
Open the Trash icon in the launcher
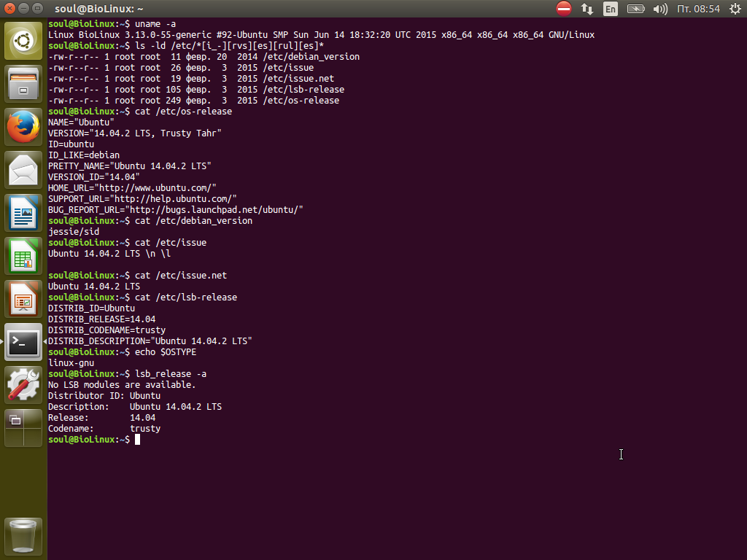coord(23,536)
